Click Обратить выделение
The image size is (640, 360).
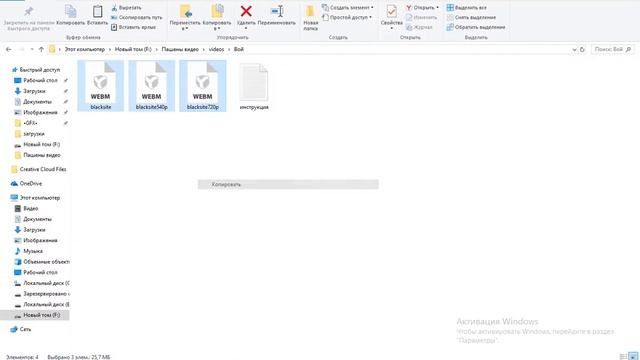coord(476,27)
